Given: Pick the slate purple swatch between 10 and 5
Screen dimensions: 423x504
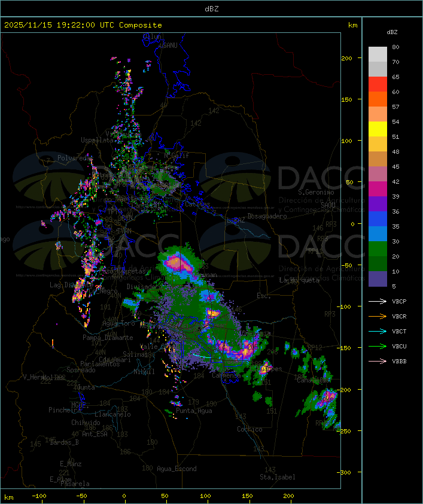Looking at the screenshot, I should coord(378,279).
